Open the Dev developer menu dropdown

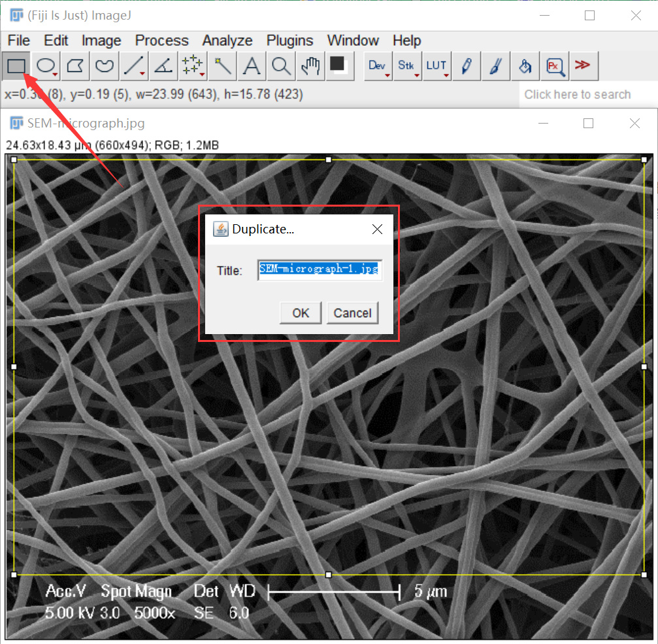378,65
